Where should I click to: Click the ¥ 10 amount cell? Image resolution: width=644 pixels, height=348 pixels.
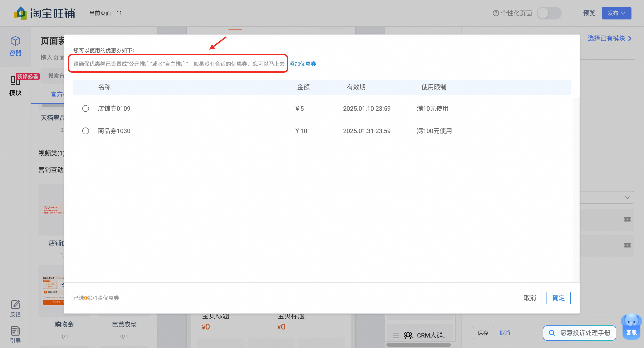pos(301,131)
